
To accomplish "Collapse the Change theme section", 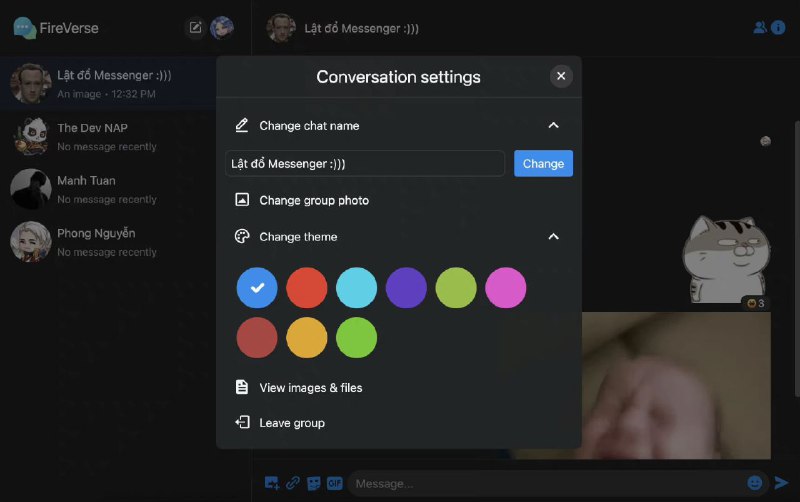I will [553, 237].
